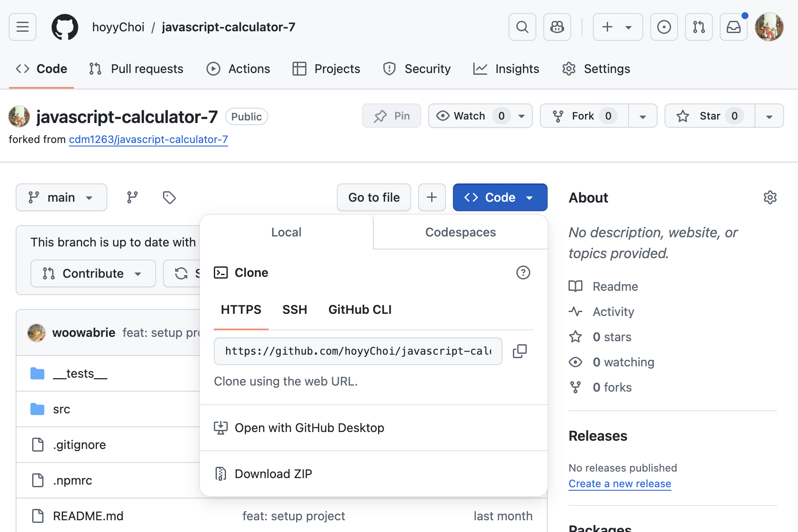Open the Insights tab
Image resolution: width=798 pixels, height=532 pixels.
506,69
